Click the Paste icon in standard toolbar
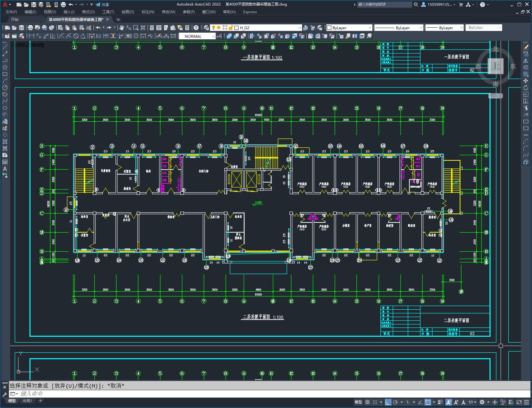Screen dimensions: 532x408 (x=74, y=28)
